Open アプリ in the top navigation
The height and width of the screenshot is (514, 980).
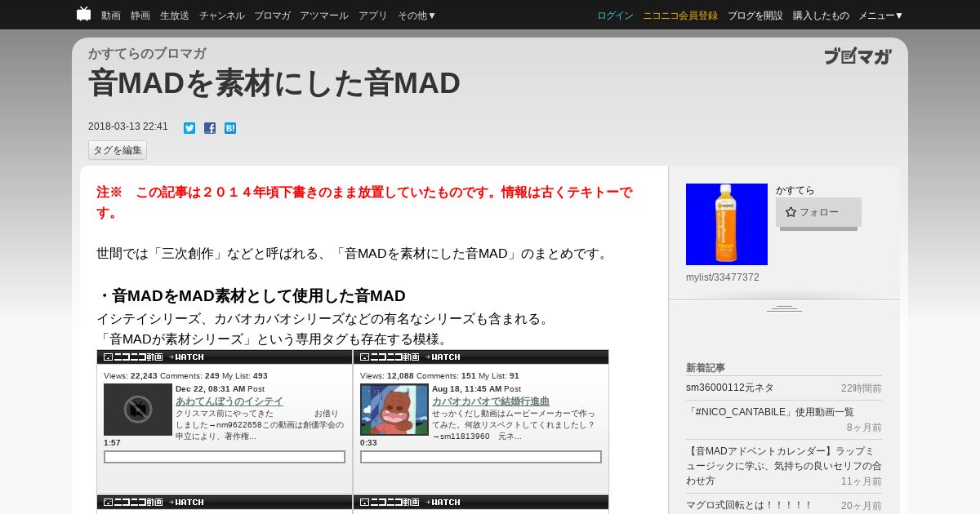(373, 16)
